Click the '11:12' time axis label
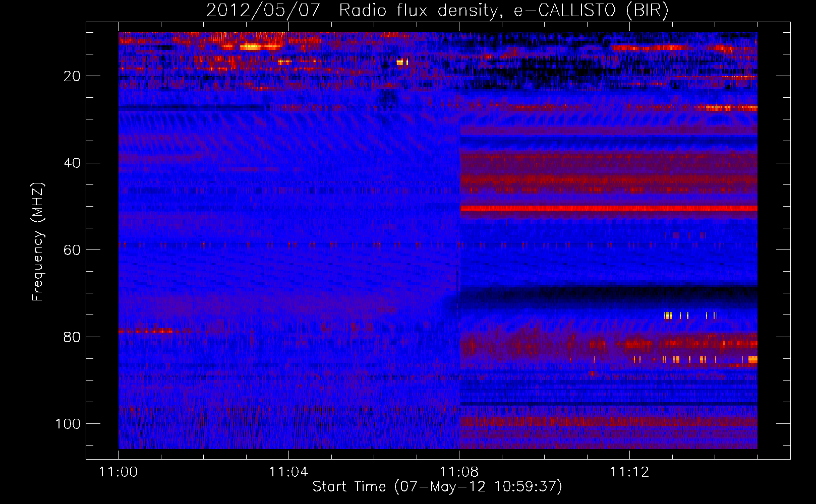The height and width of the screenshot is (504, 816). 629,472
